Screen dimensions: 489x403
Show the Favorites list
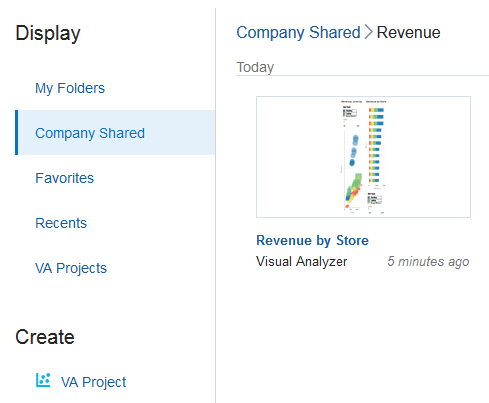(x=64, y=178)
